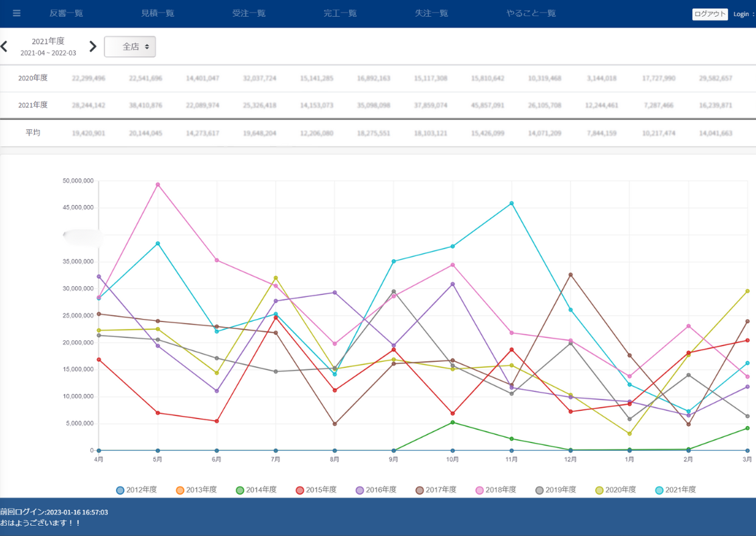Open the hamburger menu icon
The image size is (756, 536).
click(17, 13)
